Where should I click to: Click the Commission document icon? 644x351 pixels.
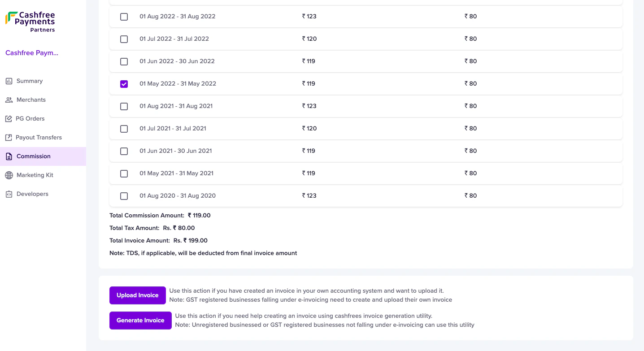tap(9, 156)
